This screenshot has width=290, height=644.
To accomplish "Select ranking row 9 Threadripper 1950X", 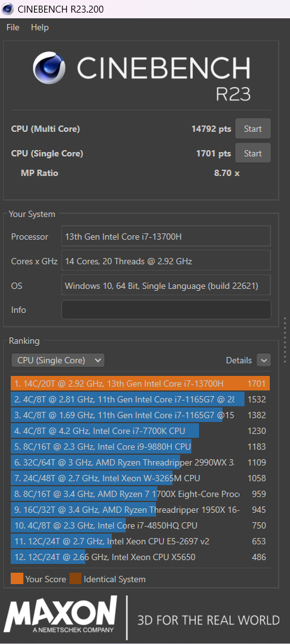I will coord(140,510).
